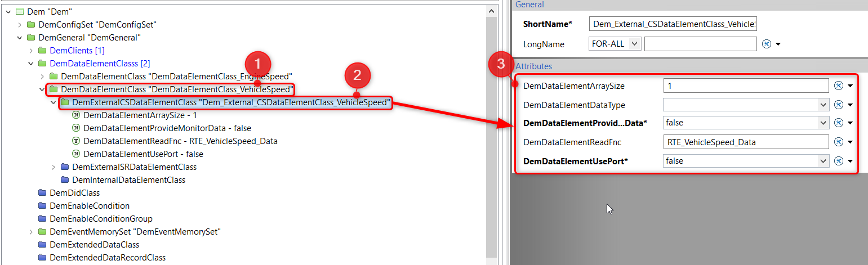Click the DemGeneral green folder icon
868x265 pixels.
(x=31, y=38)
